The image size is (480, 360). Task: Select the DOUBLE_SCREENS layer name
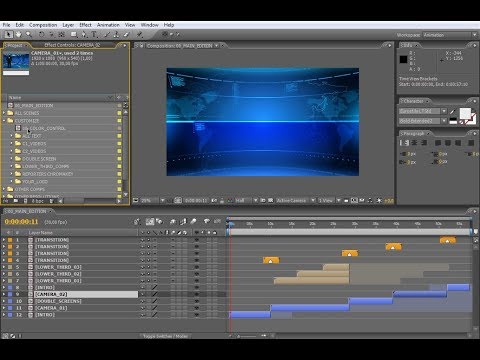pos(58,301)
